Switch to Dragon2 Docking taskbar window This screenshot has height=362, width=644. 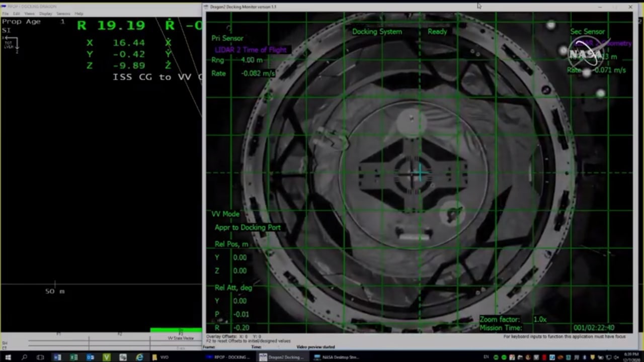pyautogui.click(x=282, y=357)
